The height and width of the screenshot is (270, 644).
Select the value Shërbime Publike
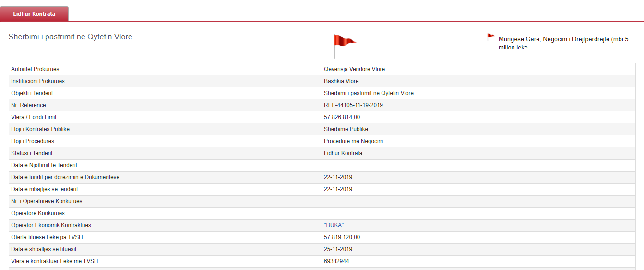(x=346, y=129)
